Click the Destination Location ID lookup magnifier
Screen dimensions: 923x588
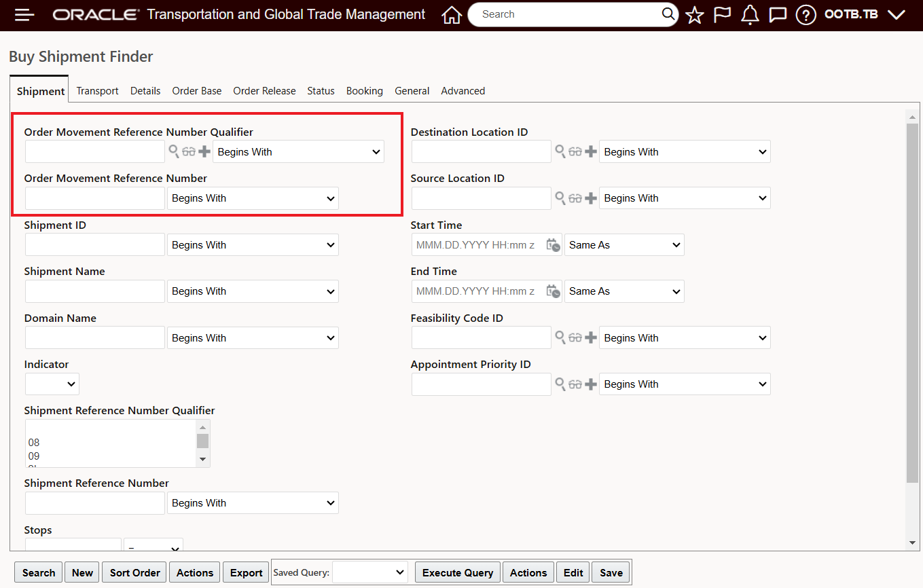(x=560, y=151)
